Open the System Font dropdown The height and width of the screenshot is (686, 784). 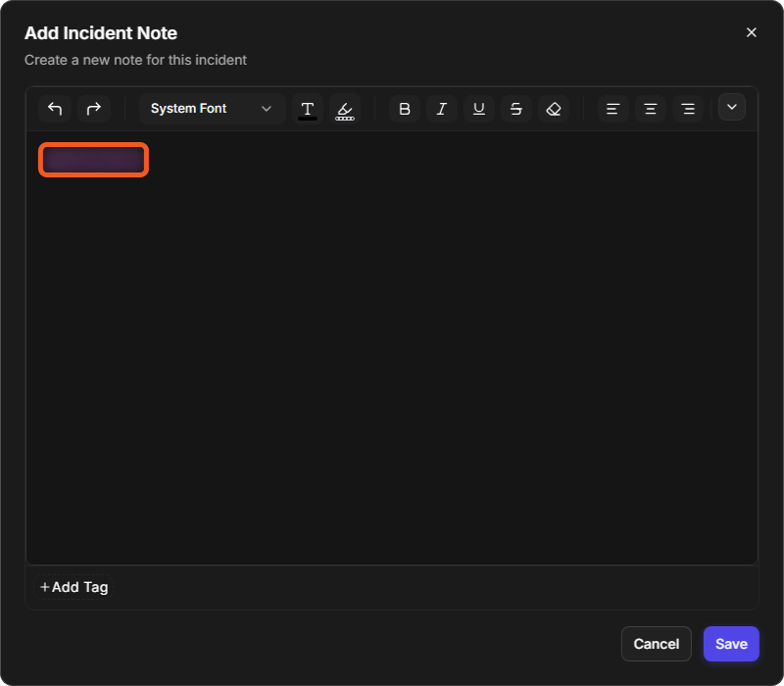click(212, 109)
